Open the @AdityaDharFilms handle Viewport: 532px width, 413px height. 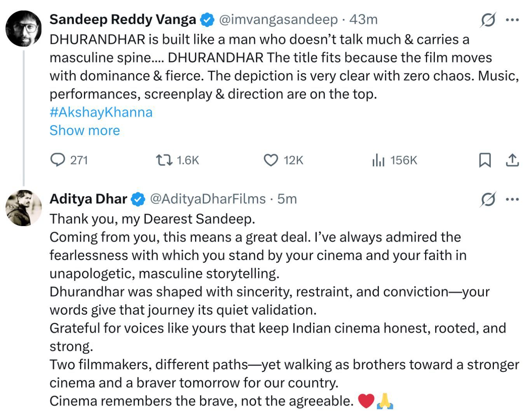208,199
